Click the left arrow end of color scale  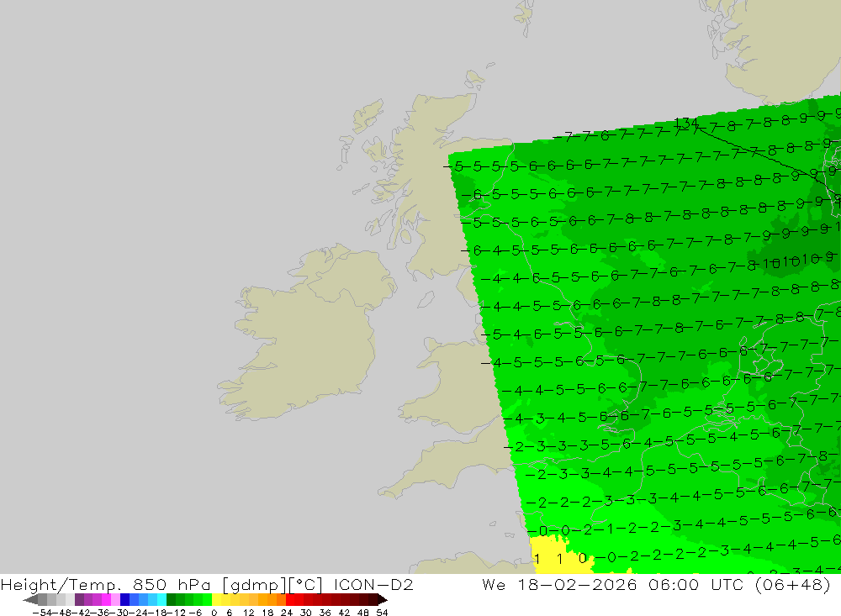(30, 599)
